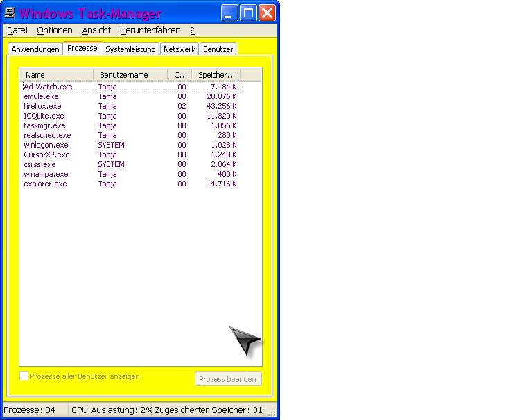Switch to the Systemleistung tab
This screenshot has height=420, width=524.
coord(130,50)
